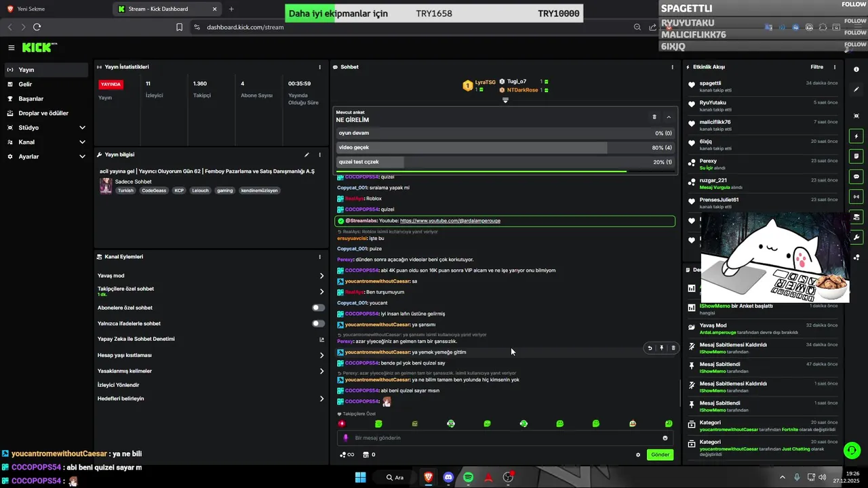Open the Perexy Su İçir reward entry
Viewport: 868px width, 488px height.
[x=763, y=165]
